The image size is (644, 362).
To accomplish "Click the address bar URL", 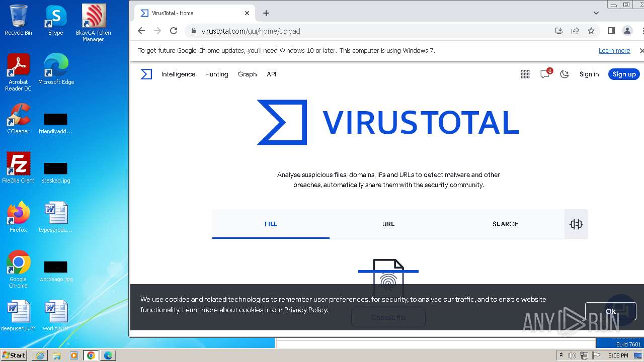I will click(x=251, y=31).
